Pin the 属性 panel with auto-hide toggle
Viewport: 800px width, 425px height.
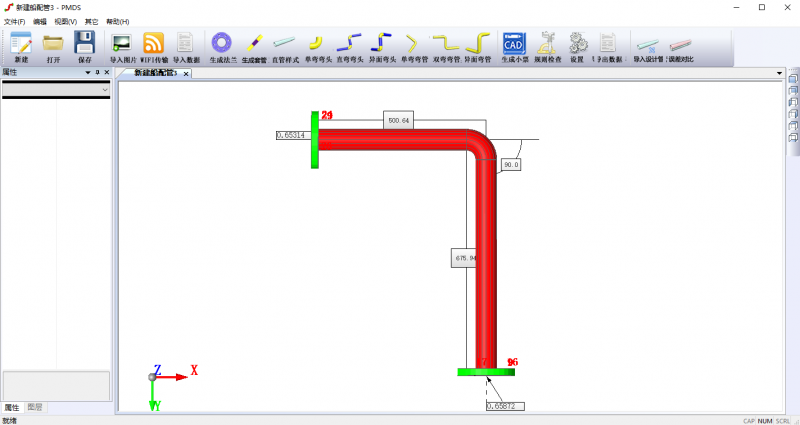[97, 73]
